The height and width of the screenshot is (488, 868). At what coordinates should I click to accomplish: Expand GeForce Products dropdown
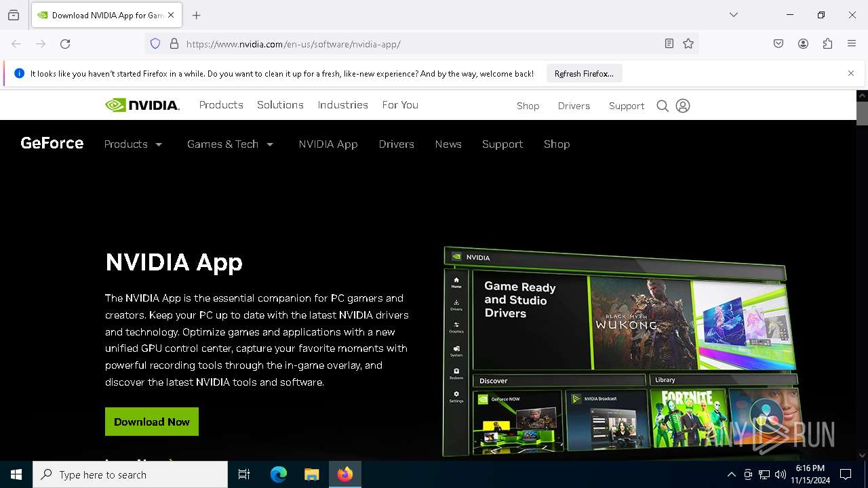133,144
